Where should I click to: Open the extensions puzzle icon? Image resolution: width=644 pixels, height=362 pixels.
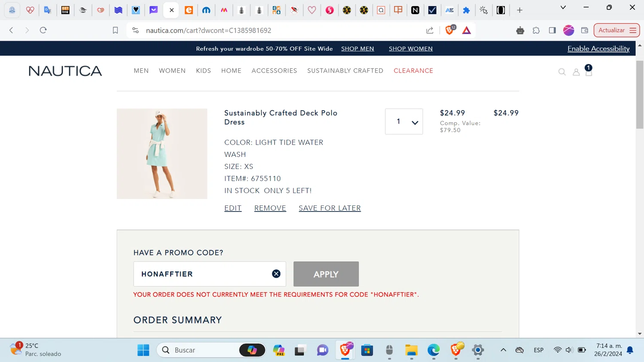tap(536, 30)
